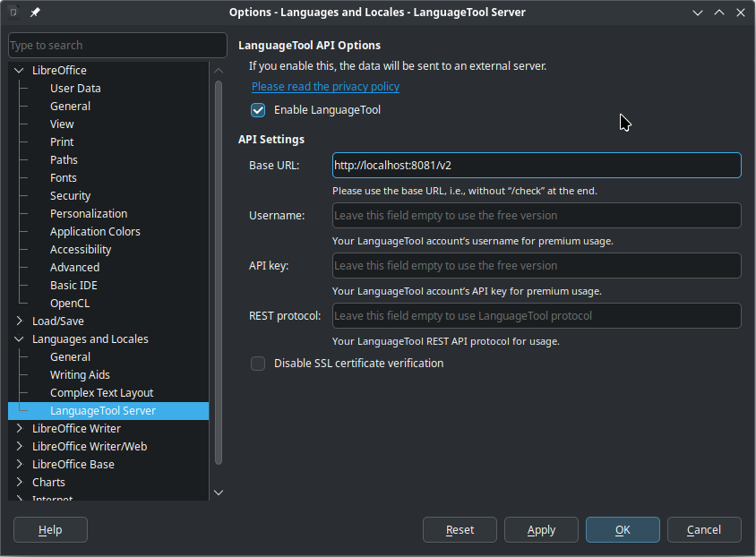The width and height of the screenshot is (756, 557).
Task: Select Complex Text Layout settings
Action: click(x=101, y=392)
